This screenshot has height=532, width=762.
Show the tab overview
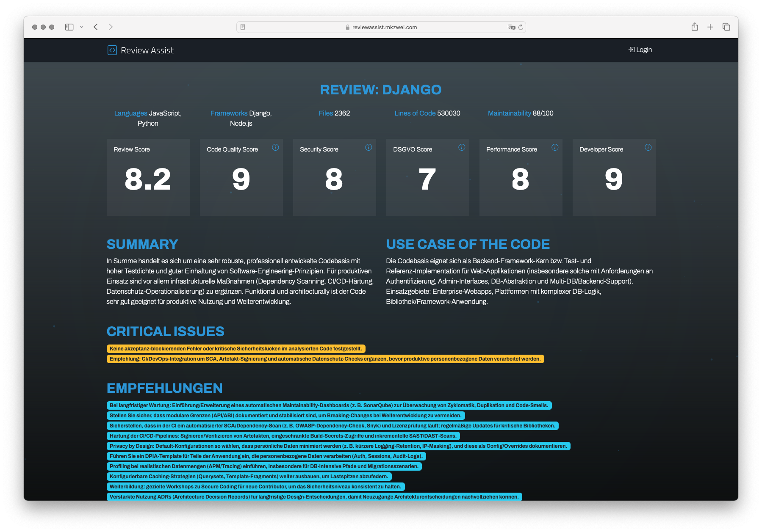(726, 27)
